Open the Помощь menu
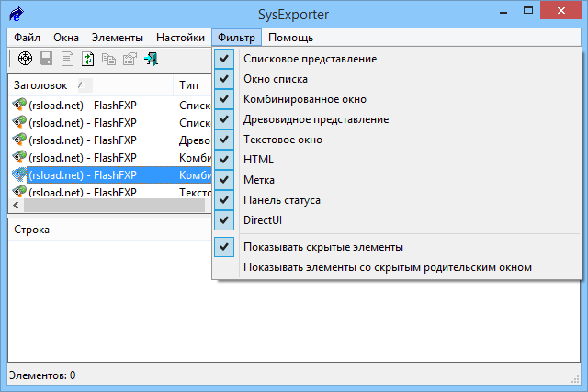Viewport: 588px width, 392px height. [291, 38]
